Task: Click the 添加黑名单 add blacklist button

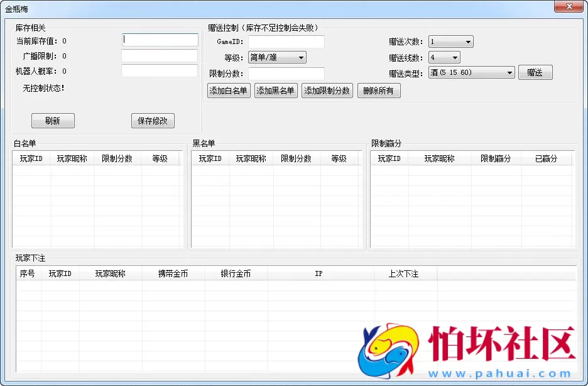Action: pos(276,91)
